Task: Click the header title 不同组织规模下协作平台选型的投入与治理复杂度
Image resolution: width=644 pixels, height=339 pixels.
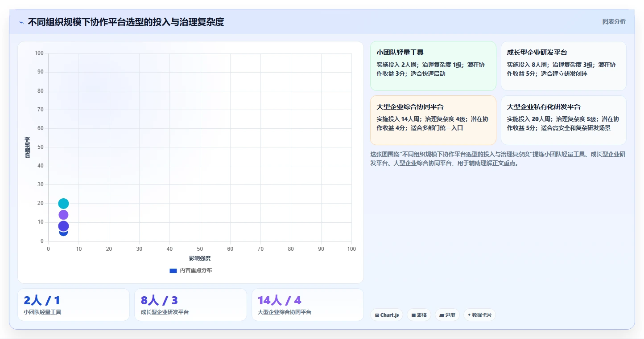Action: pyautogui.click(x=126, y=22)
